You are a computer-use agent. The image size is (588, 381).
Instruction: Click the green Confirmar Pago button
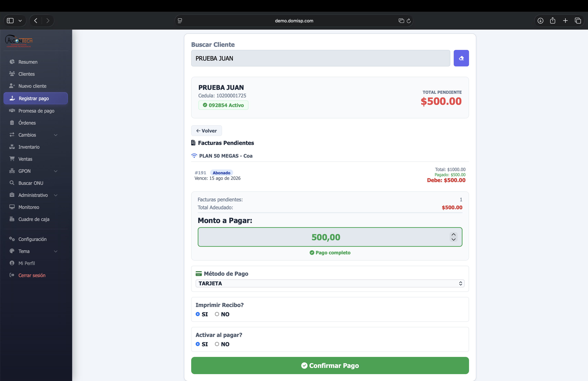coord(330,365)
